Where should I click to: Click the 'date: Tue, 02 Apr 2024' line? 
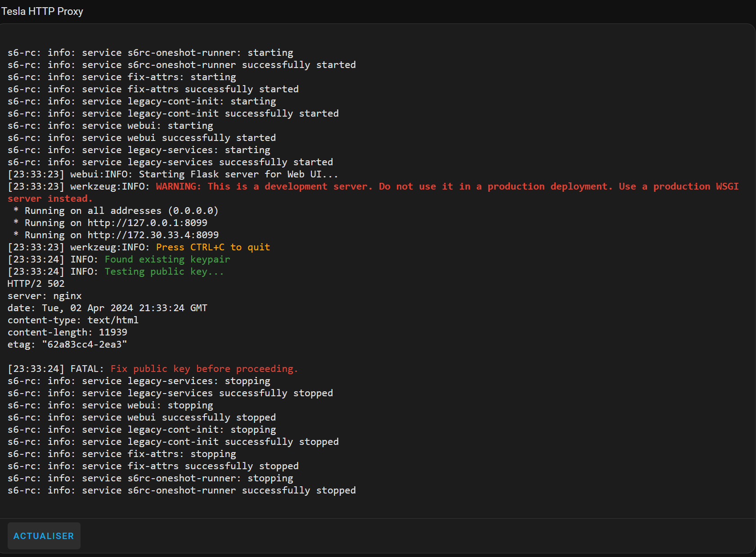click(108, 308)
